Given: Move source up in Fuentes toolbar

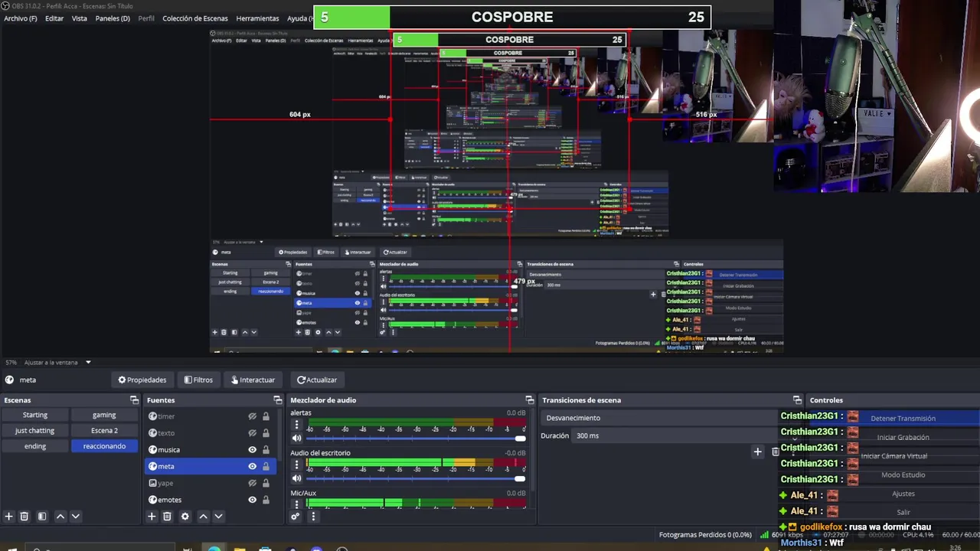Looking at the screenshot, I should click(203, 517).
